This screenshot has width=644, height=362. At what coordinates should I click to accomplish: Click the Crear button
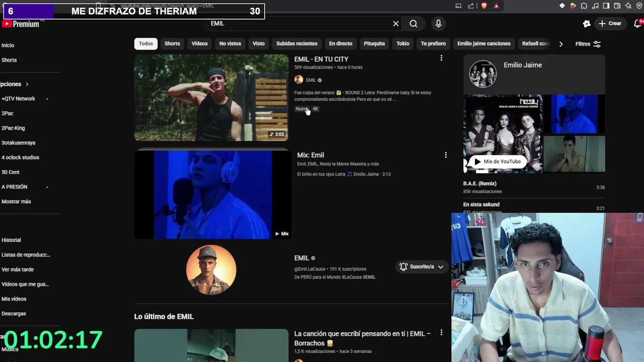point(610,24)
